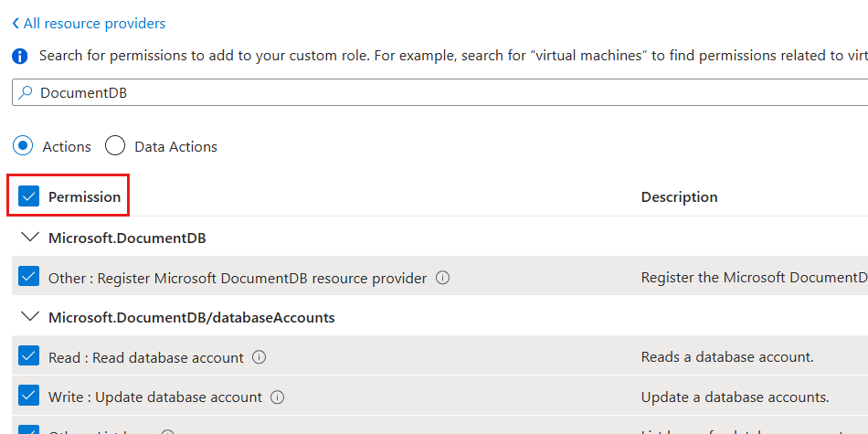Uncheck Register Microsoft DocumentDB resource provider
This screenshot has width=868, height=434.
29,278
